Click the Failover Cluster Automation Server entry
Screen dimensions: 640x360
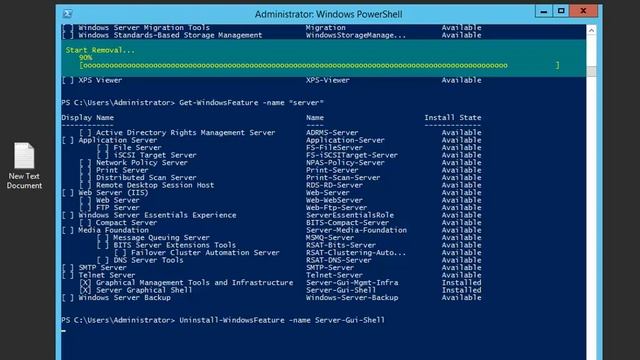click(205, 252)
